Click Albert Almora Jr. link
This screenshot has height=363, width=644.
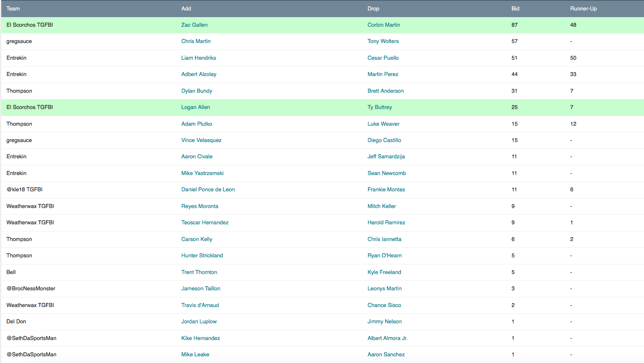388,338
